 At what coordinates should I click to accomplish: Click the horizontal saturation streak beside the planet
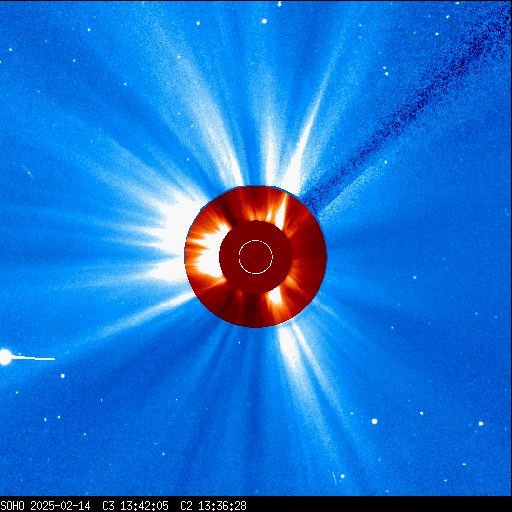tap(33, 358)
